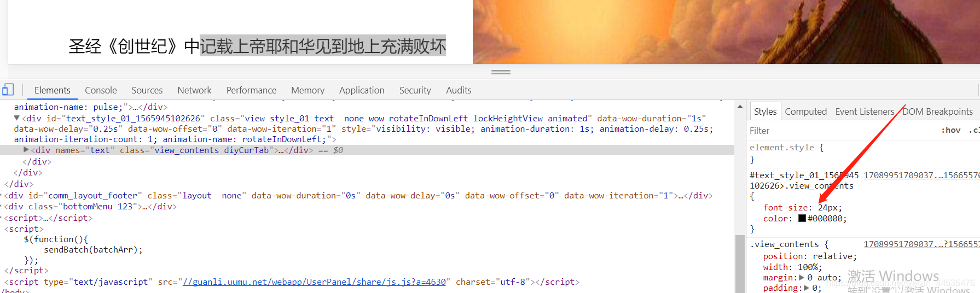Select the comm_layout_footer div line
The height and width of the screenshot is (293, 980).
358,196
